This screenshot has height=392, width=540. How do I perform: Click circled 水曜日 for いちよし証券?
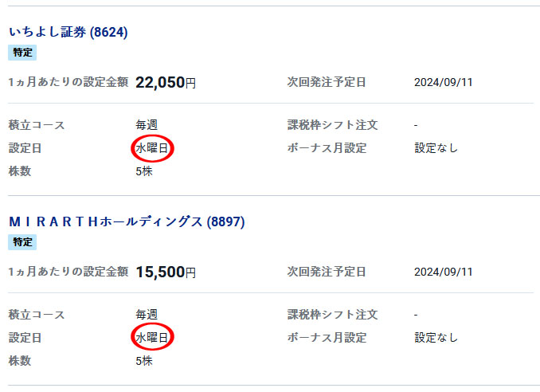(152, 148)
